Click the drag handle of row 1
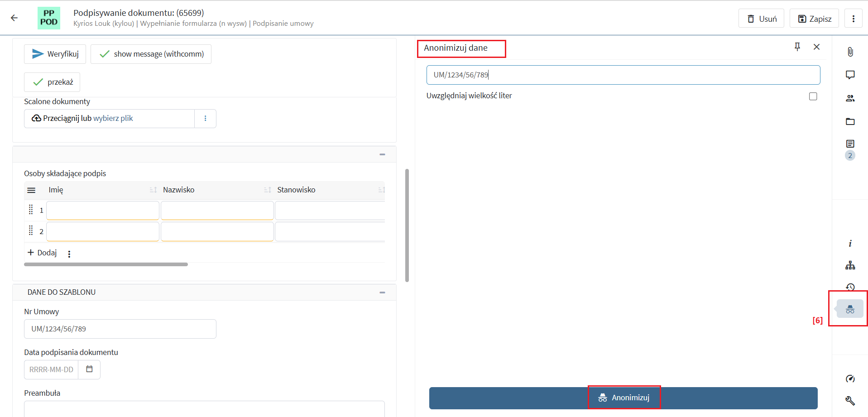868x417 pixels. click(31, 210)
